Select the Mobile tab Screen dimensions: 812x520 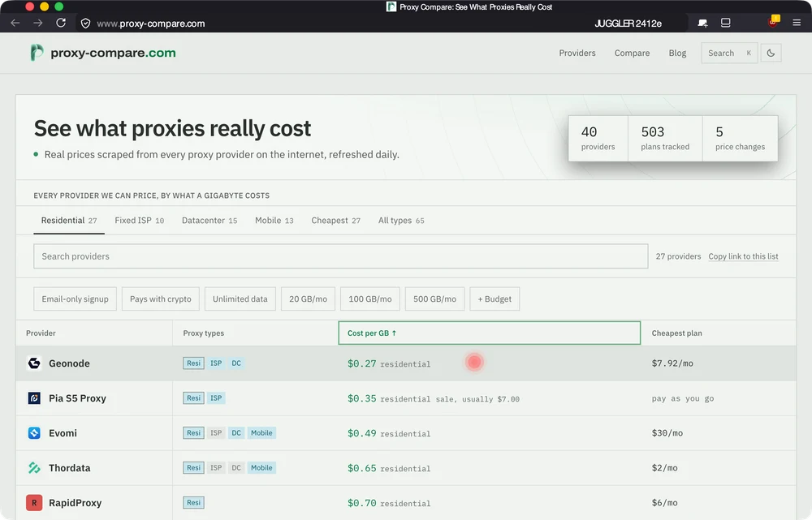point(274,221)
